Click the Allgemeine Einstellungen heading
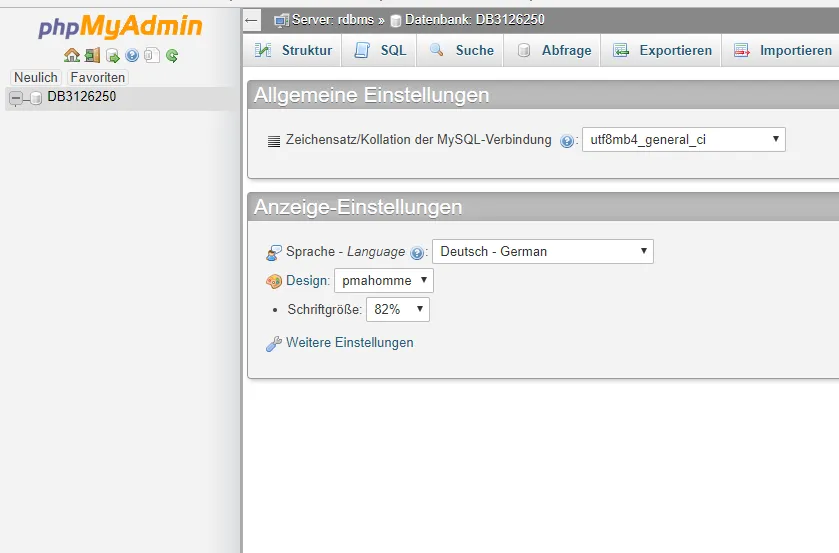Image resolution: width=839 pixels, height=553 pixels. coord(371,95)
